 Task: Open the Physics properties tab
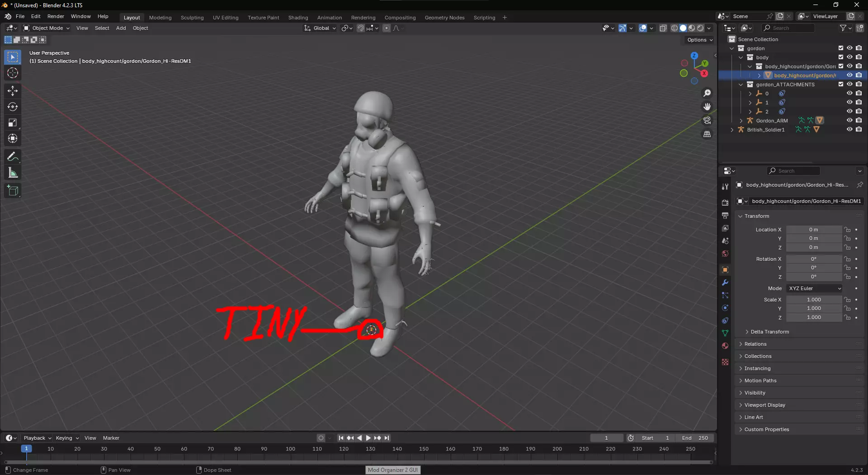tap(725, 308)
